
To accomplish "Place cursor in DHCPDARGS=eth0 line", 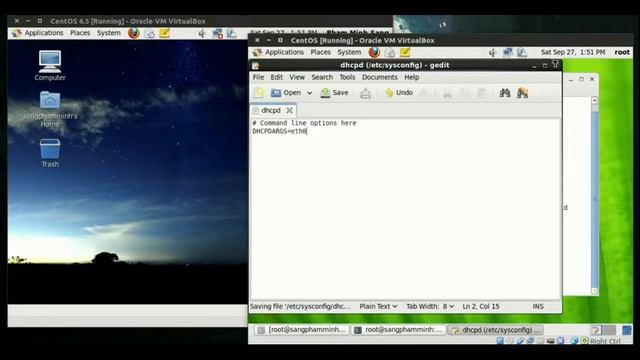I will coord(280,131).
